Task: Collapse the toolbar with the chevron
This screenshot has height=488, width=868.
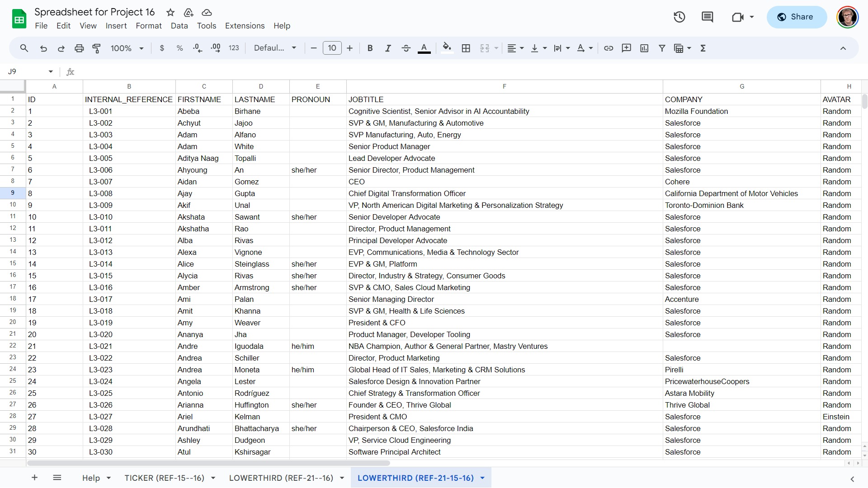Action: pyautogui.click(x=843, y=48)
